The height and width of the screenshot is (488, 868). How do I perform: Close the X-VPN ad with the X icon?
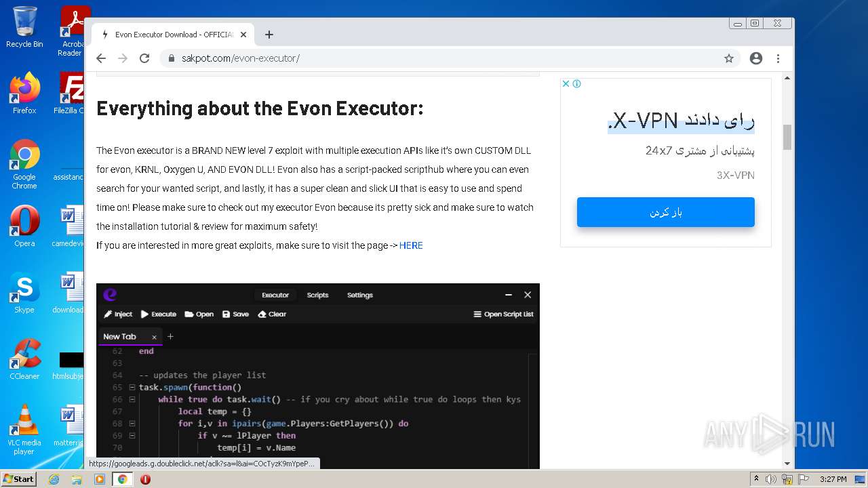click(x=566, y=84)
